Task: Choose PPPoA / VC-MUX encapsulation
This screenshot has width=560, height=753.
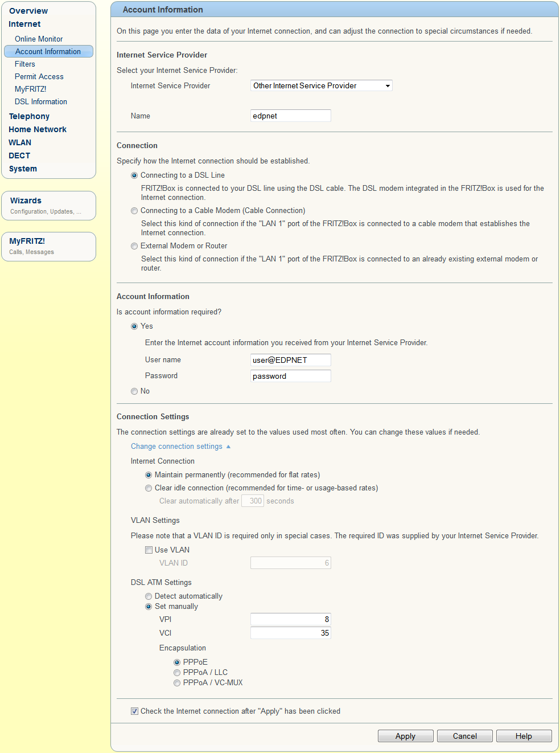Action: click(x=177, y=683)
